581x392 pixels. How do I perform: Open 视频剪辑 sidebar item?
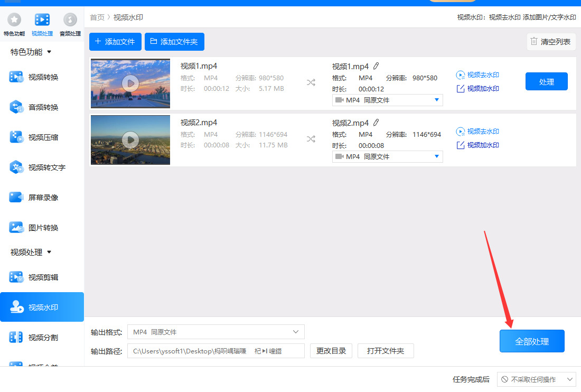pyautogui.click(x=42, y=277)
